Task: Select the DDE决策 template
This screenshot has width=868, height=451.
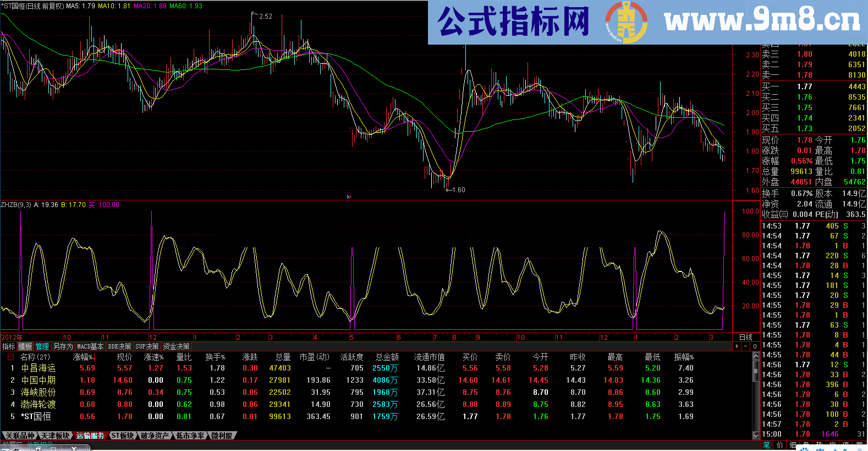Action: 119,346
